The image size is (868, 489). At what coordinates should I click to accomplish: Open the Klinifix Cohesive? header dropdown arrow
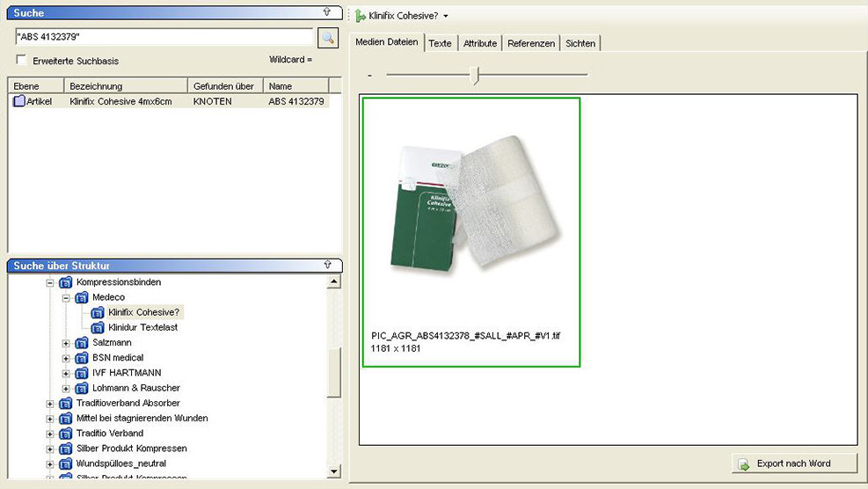(446, 16)
